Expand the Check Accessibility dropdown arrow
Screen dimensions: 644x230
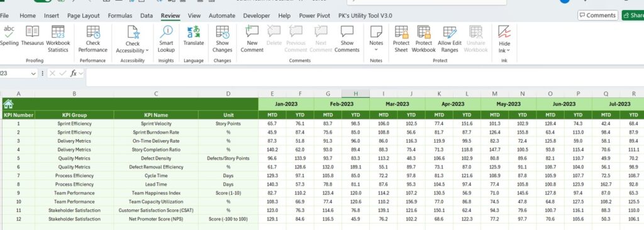pyautogui.click(x=147, y=50)
